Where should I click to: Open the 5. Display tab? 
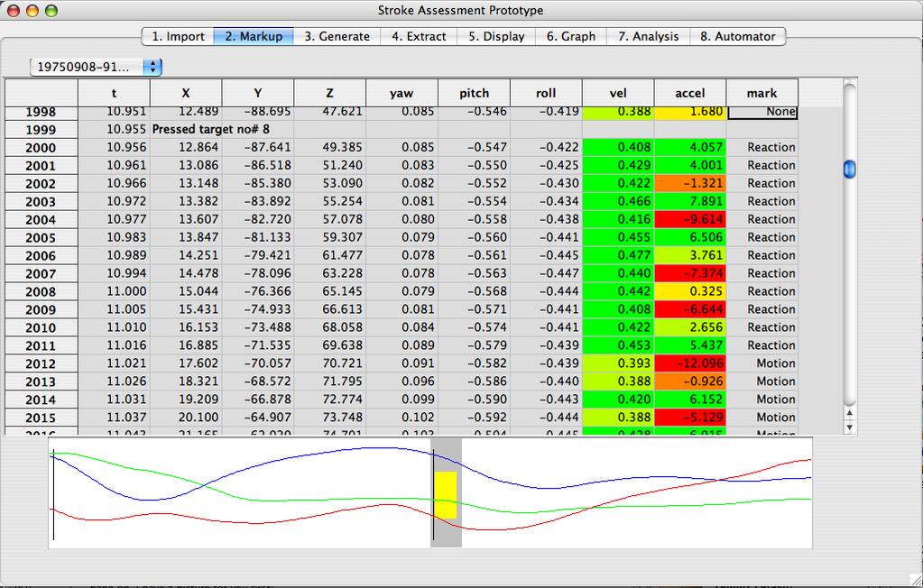pos(496,36)
